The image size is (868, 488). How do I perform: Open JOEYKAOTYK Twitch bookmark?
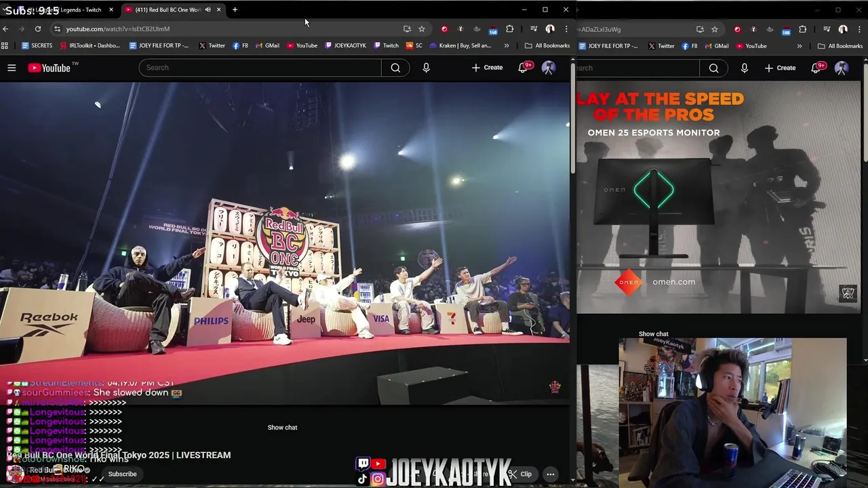tap(346, 46)
